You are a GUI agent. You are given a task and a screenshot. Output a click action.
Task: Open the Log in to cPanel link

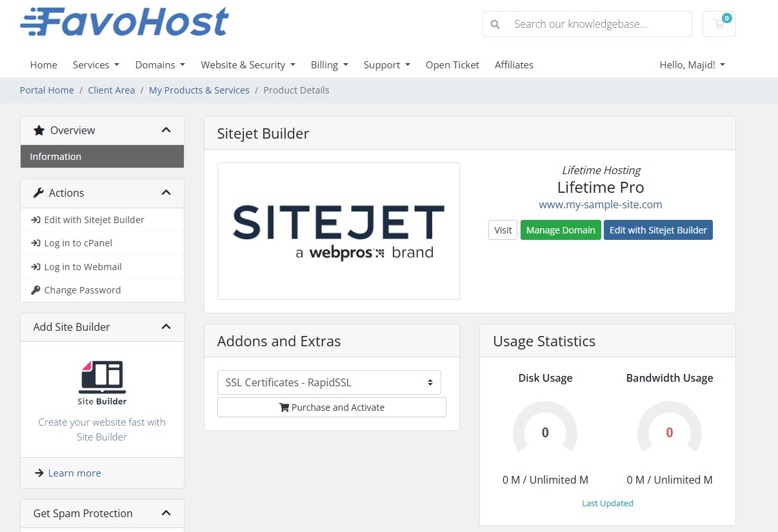coord(78,243)
